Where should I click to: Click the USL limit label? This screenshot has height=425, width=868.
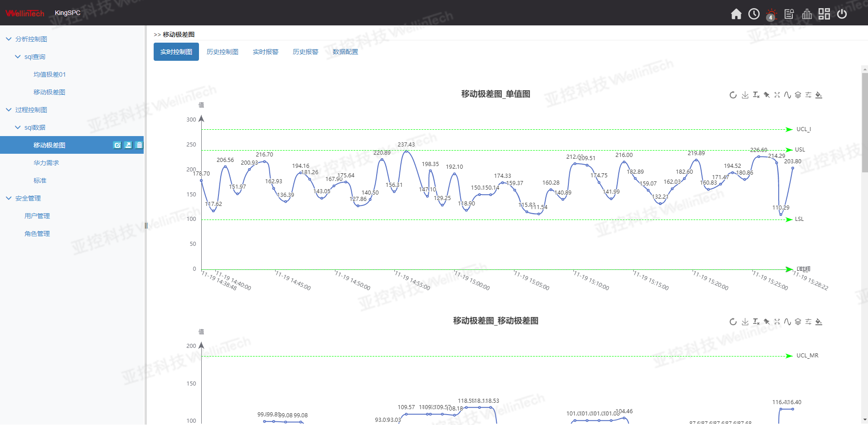point(800,150)
